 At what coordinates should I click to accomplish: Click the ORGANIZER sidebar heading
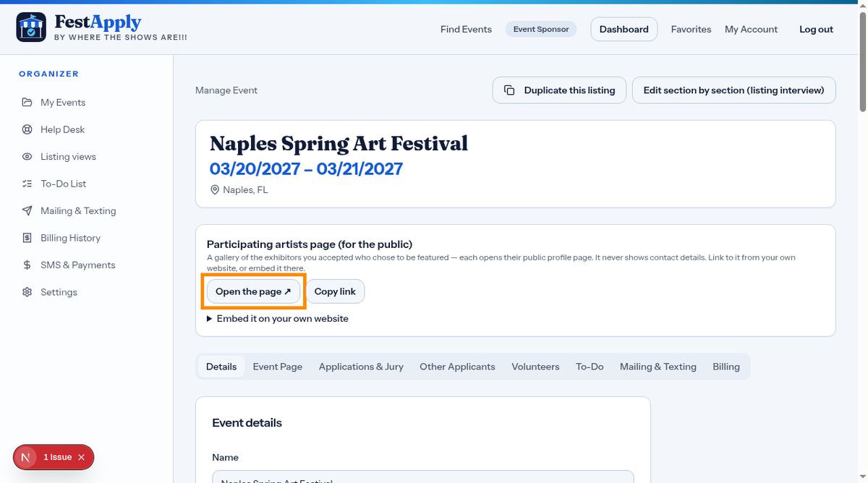(49, 74)
